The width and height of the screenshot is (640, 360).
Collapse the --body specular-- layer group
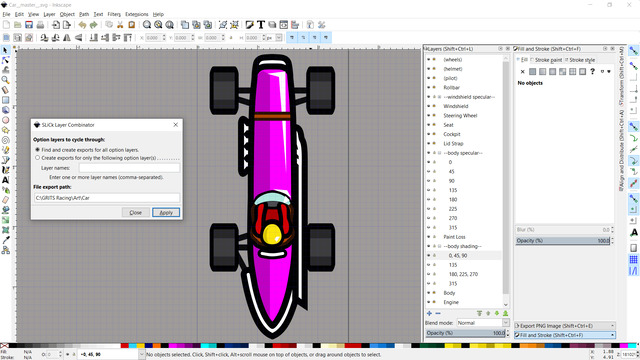(440, 153)
